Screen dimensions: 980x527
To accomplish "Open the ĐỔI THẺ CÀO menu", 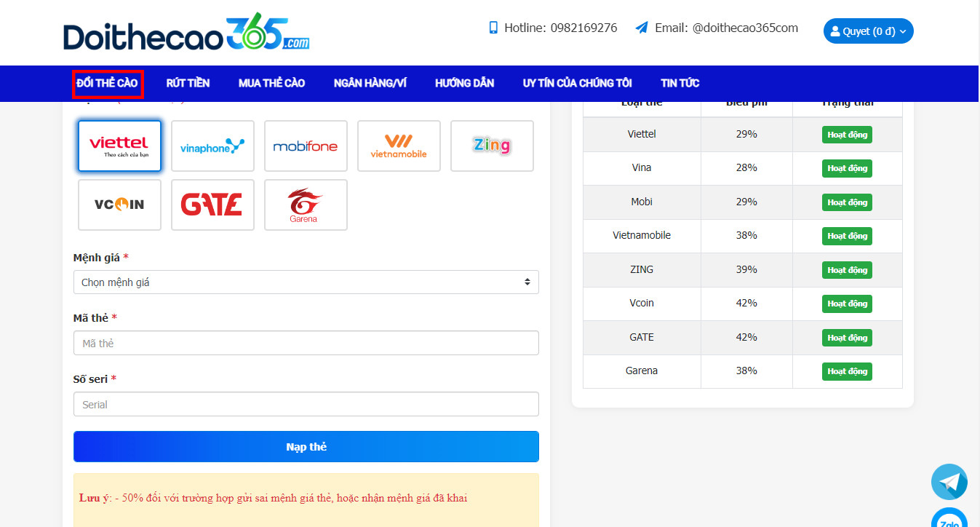I will tap(108, 83).
